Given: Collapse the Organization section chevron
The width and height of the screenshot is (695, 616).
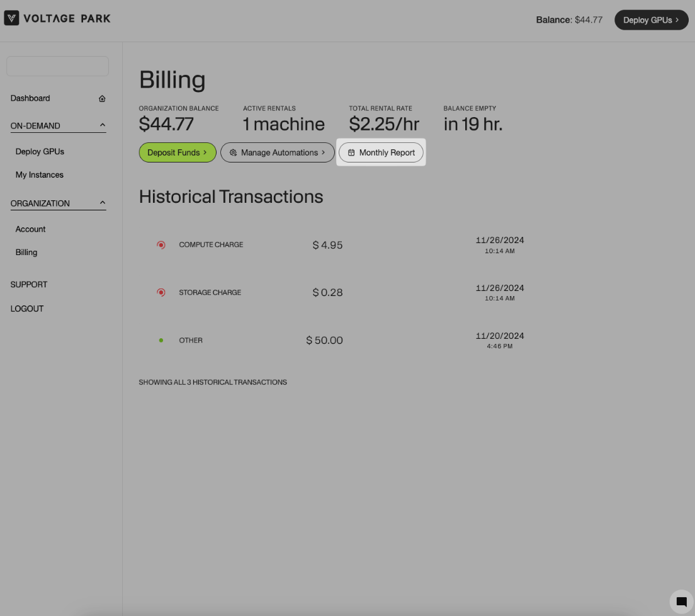Looking at the screenshot, I should click(103, 203).
